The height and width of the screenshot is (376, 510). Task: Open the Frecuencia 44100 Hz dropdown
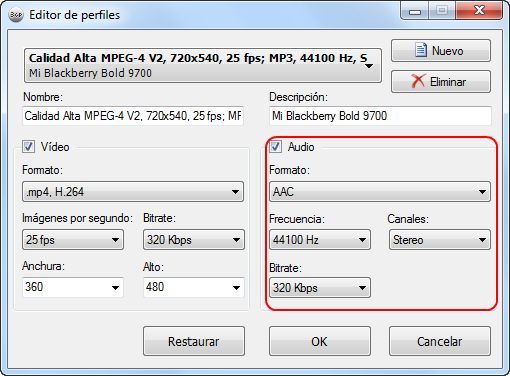pyautogui.click(x=320, y=240)
